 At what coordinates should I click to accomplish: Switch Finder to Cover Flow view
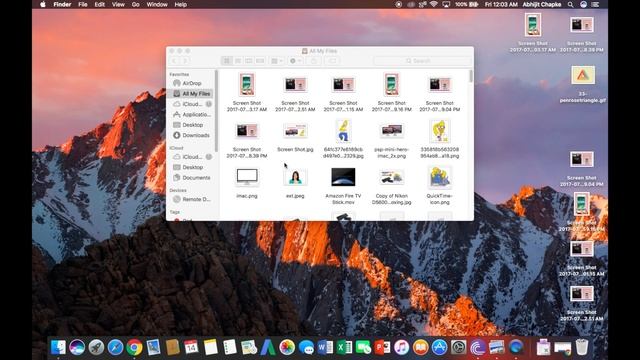click(x=260, y=61)
